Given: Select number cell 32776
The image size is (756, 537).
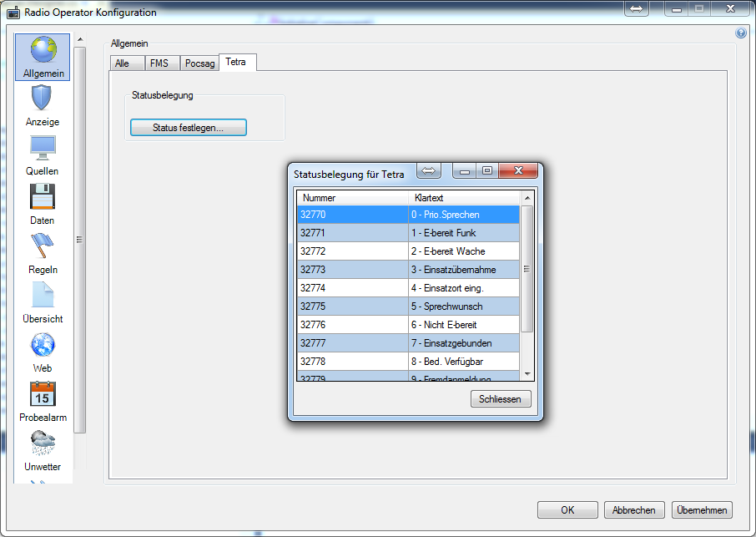Looking at the screenshot, I should click(352, 324).
